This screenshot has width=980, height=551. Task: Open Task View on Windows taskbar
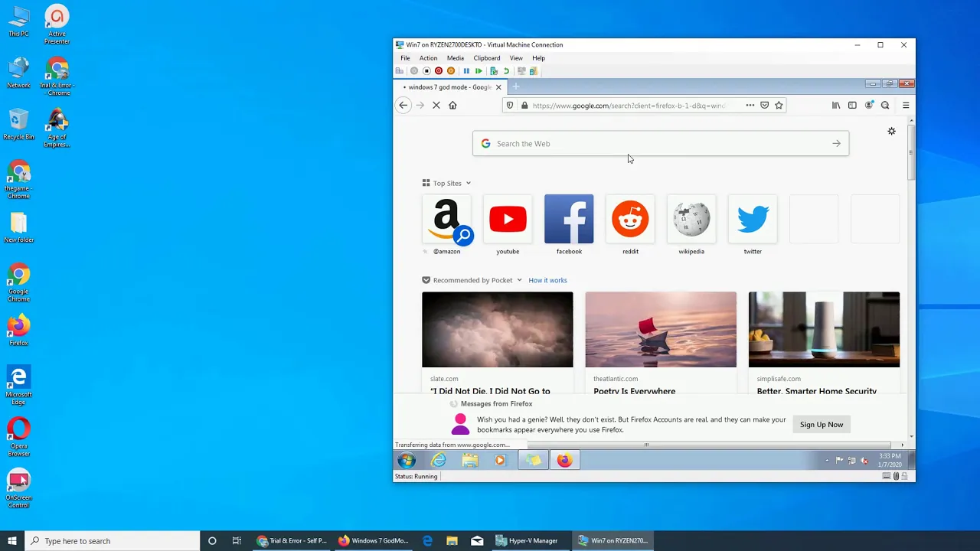237,541
